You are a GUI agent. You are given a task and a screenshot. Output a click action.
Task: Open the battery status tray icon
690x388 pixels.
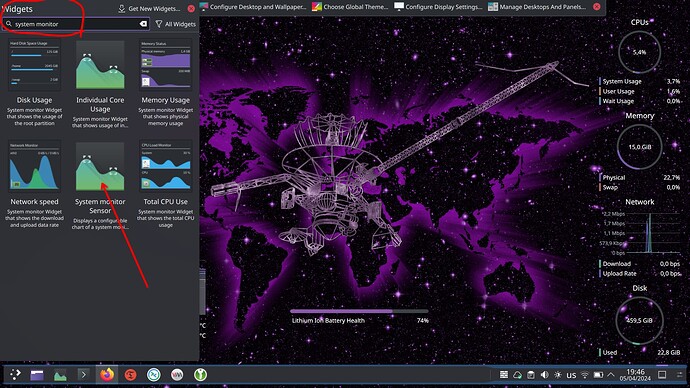point(598,375)
